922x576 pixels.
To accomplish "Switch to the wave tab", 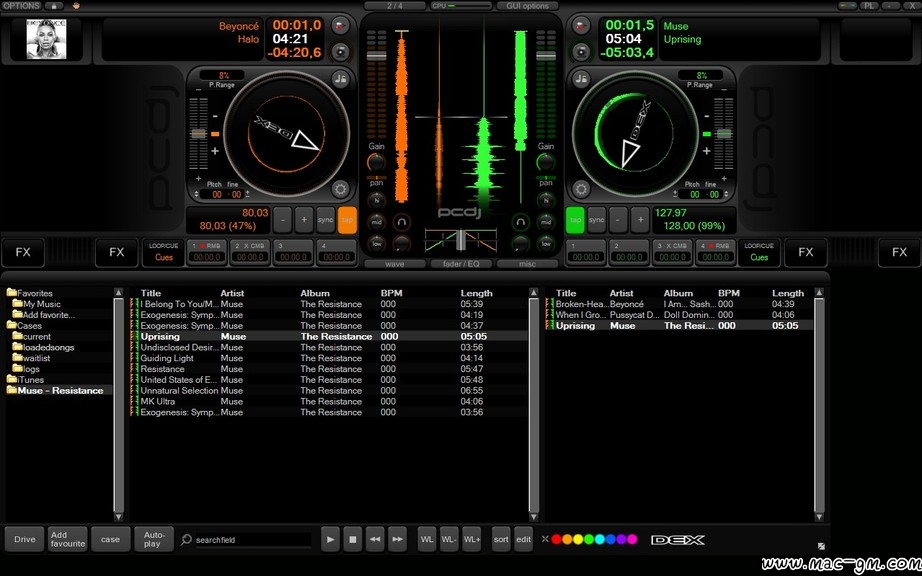I will pos(395,264).
